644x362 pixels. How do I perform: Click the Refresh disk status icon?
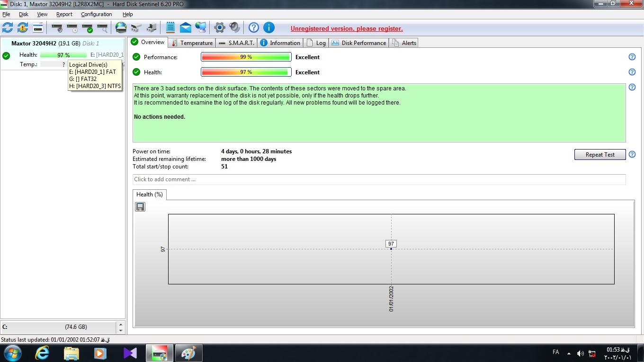8,28
